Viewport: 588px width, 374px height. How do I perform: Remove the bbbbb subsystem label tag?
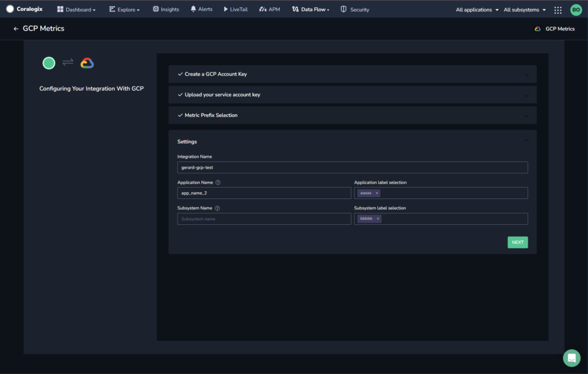point(378,219)
